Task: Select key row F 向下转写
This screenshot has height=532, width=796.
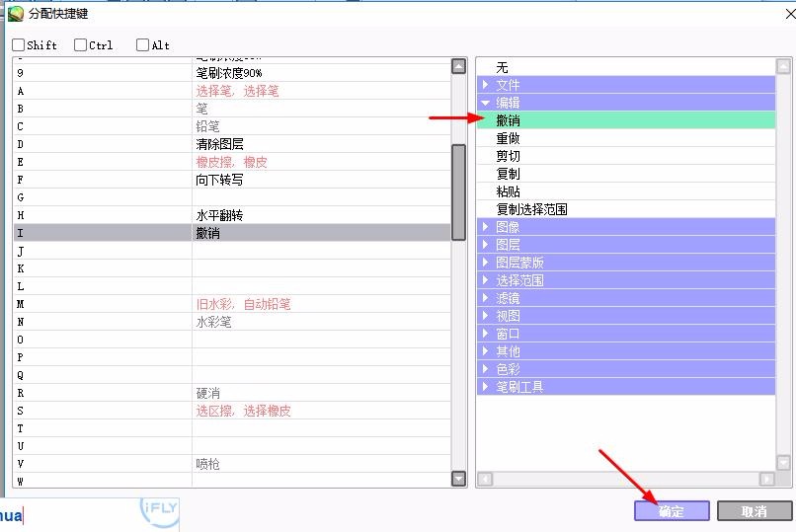Action: (232, 180)
